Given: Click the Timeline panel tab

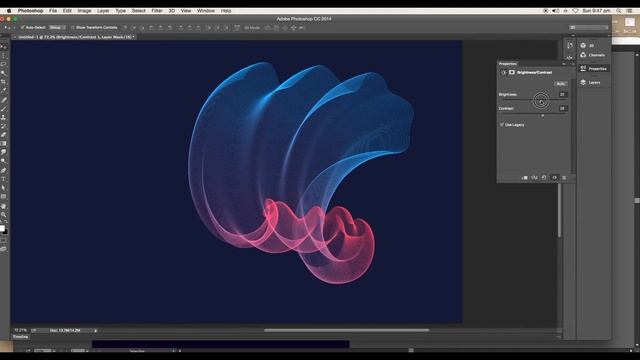Looking at the screenshot, I should [x=20, y=337].
